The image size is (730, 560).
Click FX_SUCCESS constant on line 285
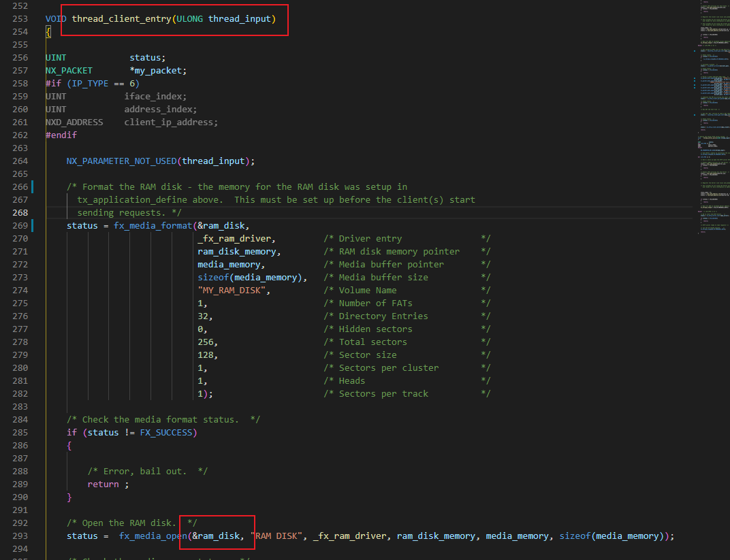(165, 433)
